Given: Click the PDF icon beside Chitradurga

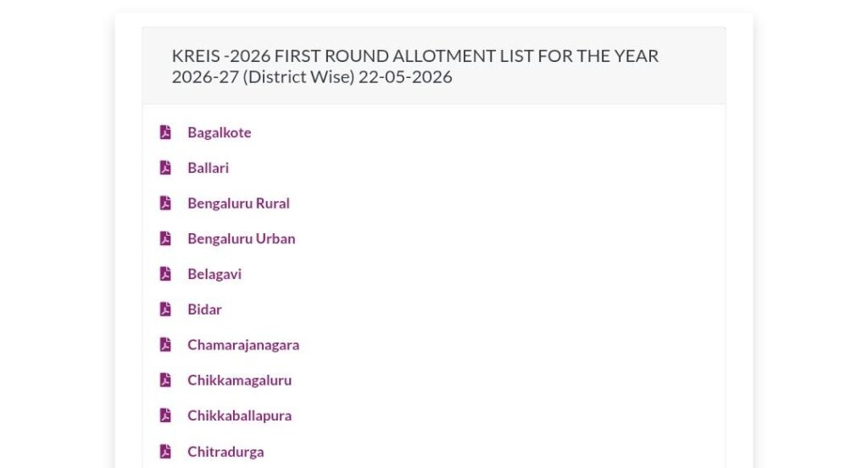Looking at the screenshot, I should 165,452.
